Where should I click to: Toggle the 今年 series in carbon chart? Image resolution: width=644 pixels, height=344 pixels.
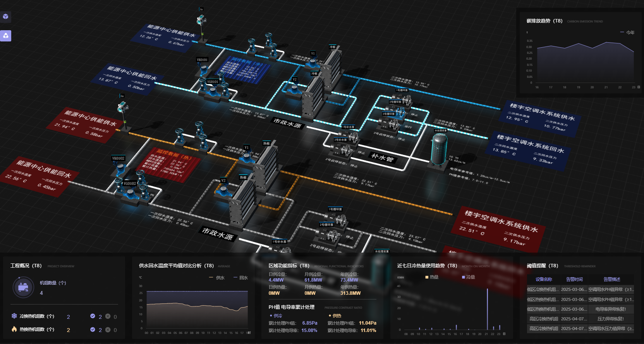[x=627, y=33]
